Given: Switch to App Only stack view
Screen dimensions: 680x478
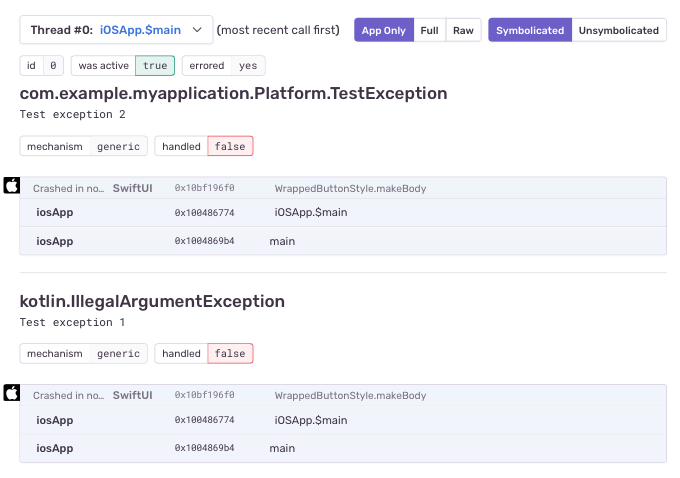Looking at the screenshot, I should coord(384,30).
